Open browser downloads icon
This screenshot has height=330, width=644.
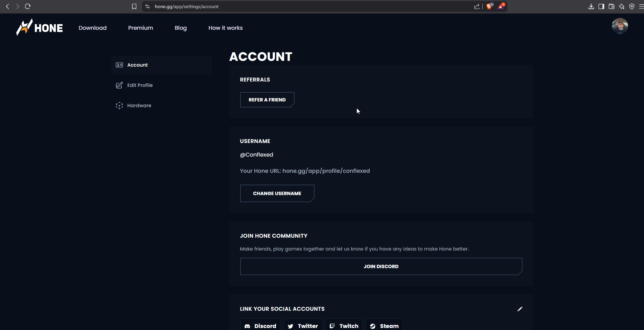click(591, 6)
